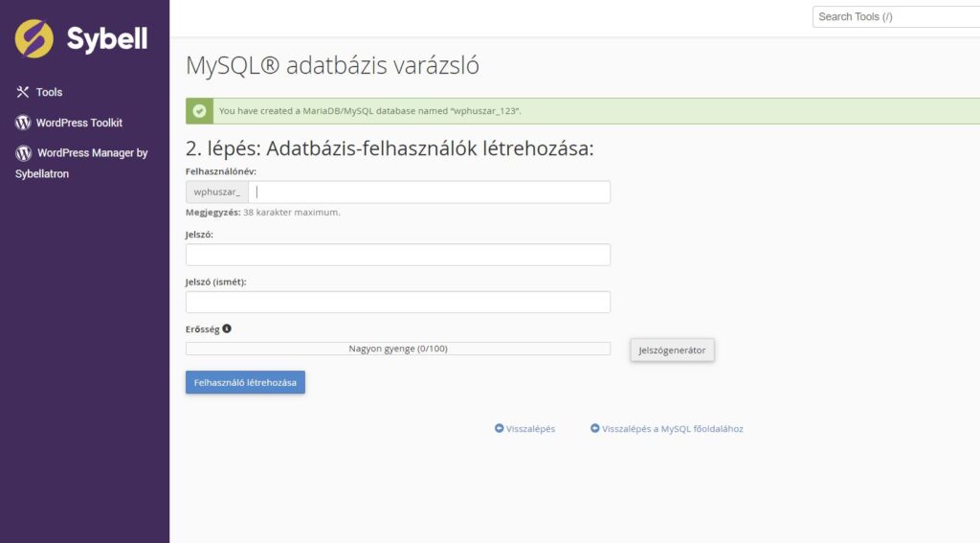Click the Search Tools box
The image size is (980, 543).
pyautogui.click(x=896, y=17)
